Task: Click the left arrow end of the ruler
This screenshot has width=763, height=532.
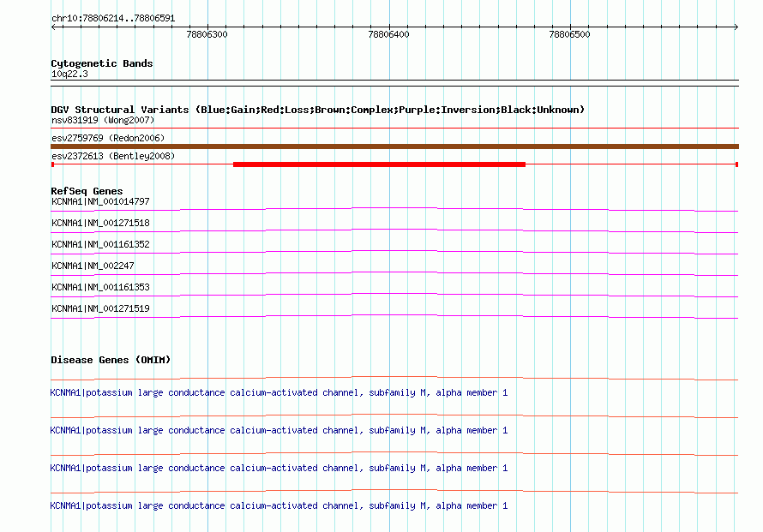Action: coord(53,27)
